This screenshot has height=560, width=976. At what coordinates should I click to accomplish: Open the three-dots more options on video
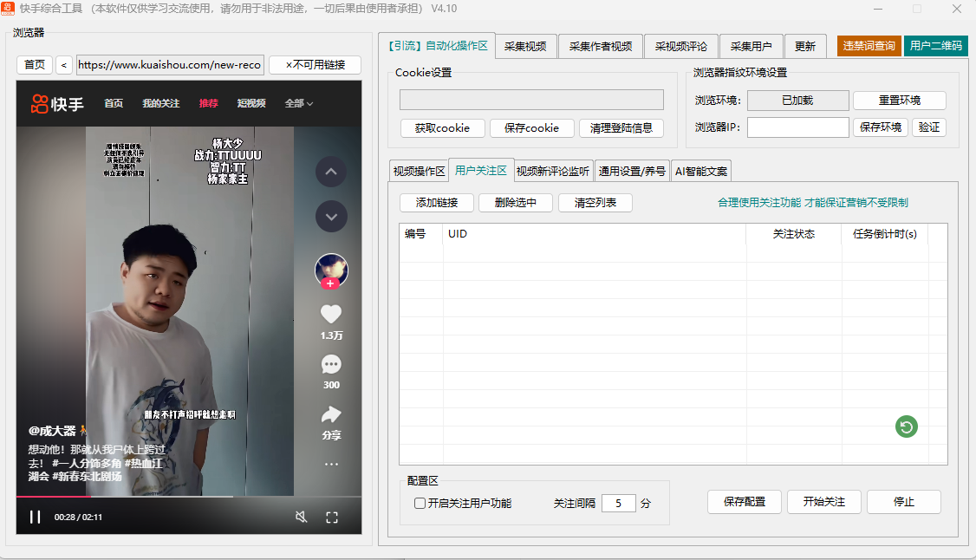[x=331, y=464]
